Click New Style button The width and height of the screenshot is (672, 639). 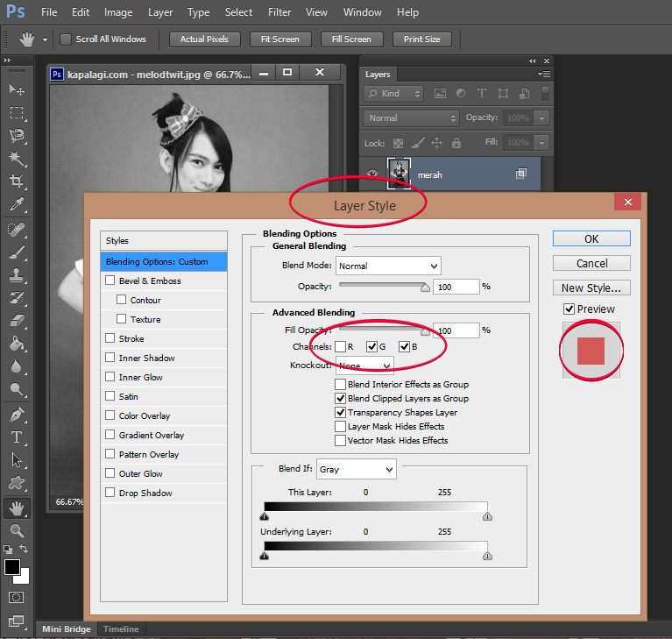tap(591, 288)
